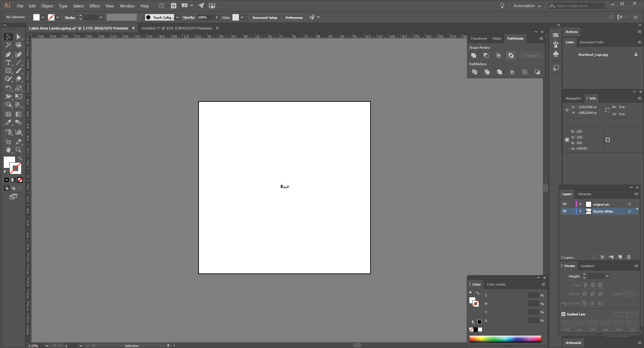Select the Pen tool

[x=8, y=54]
